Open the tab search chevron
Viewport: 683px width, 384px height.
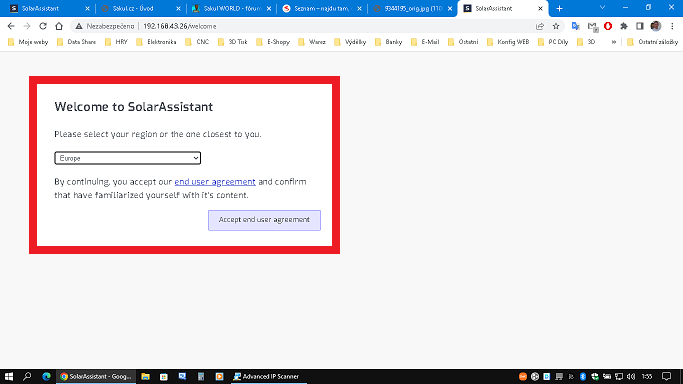pos(602,7)
